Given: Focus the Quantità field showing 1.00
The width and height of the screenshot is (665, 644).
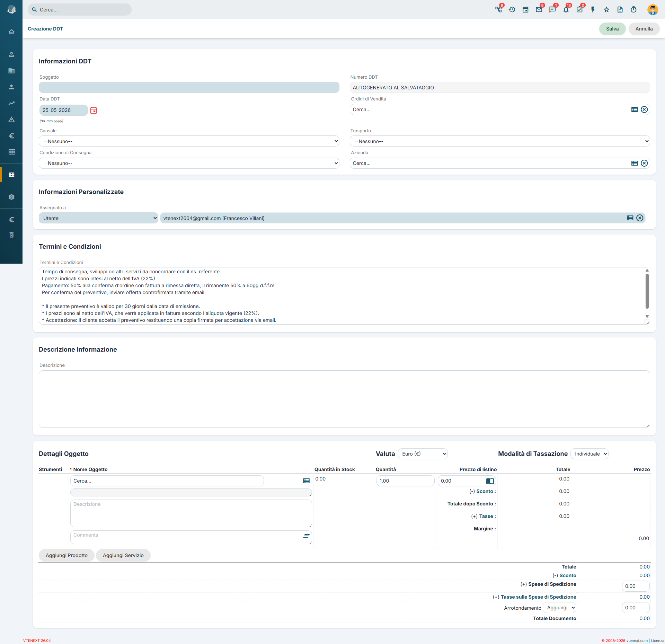Looking at the screenshot, I should 405,481.
